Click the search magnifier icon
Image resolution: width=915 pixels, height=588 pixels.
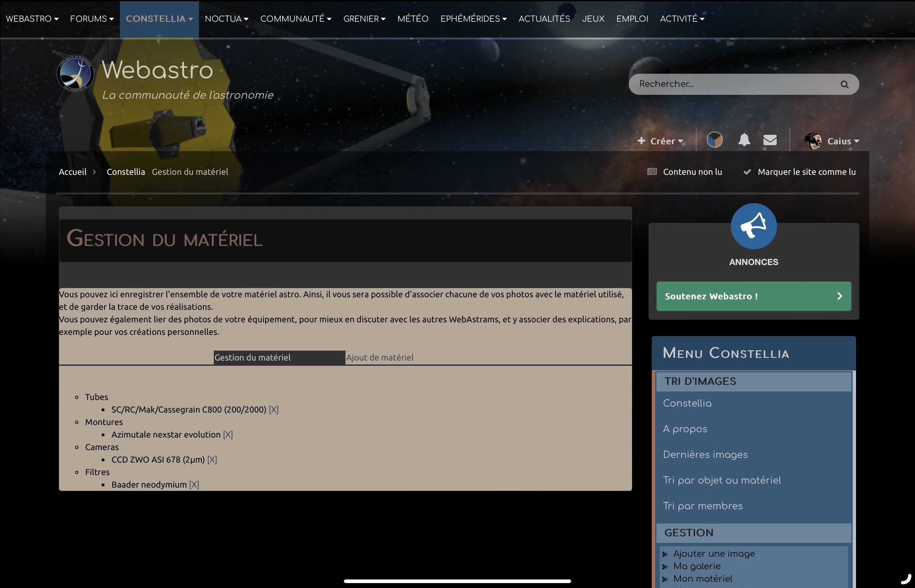(x=845, y=84)
